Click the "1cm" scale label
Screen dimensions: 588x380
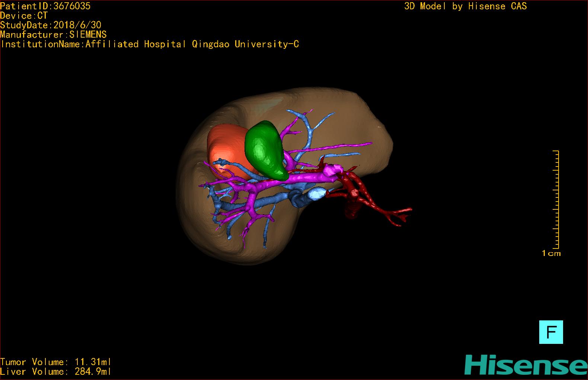(551, 253)
